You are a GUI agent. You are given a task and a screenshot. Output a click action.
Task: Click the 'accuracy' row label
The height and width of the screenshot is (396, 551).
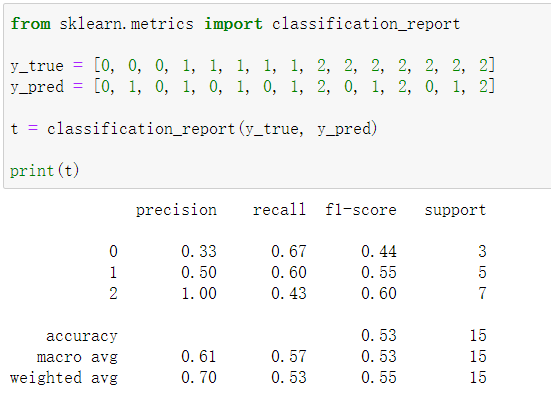pos(82,336)
